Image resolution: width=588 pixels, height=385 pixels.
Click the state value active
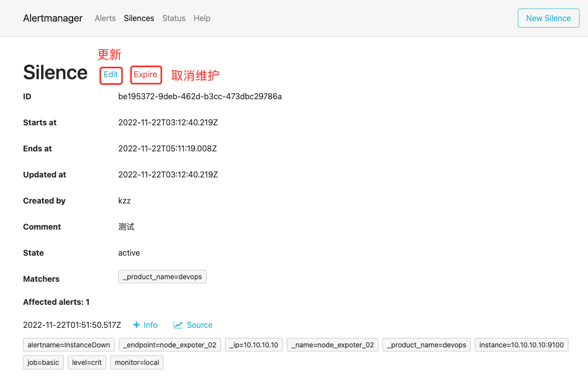[x=129, y=253]
